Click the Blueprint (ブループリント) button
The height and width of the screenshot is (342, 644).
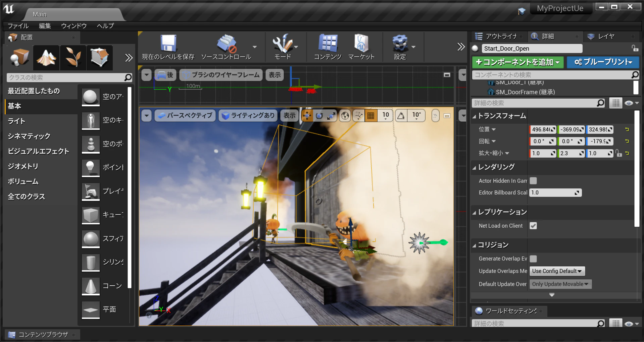[x=603, y=62]
